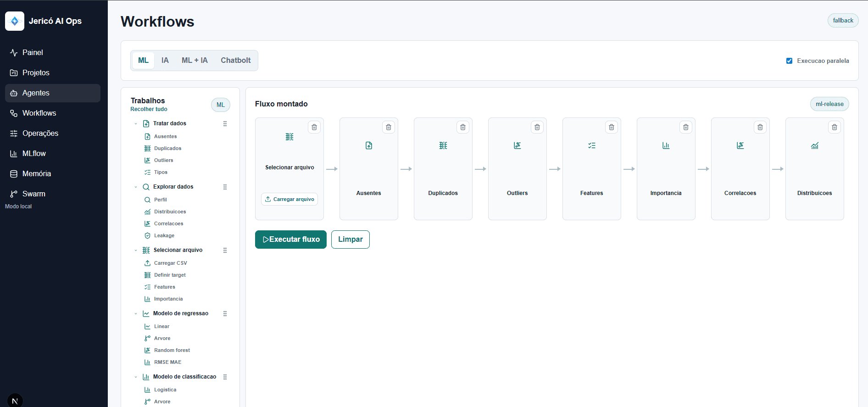Collapse the Selecionar arquivo group chevron

click(x=136, y=250)
